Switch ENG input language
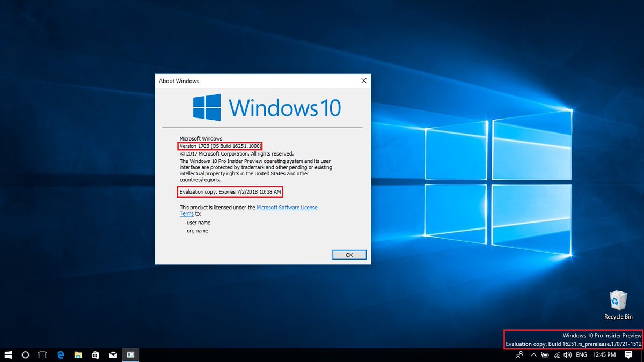644x362 pixels. (582, 355)
